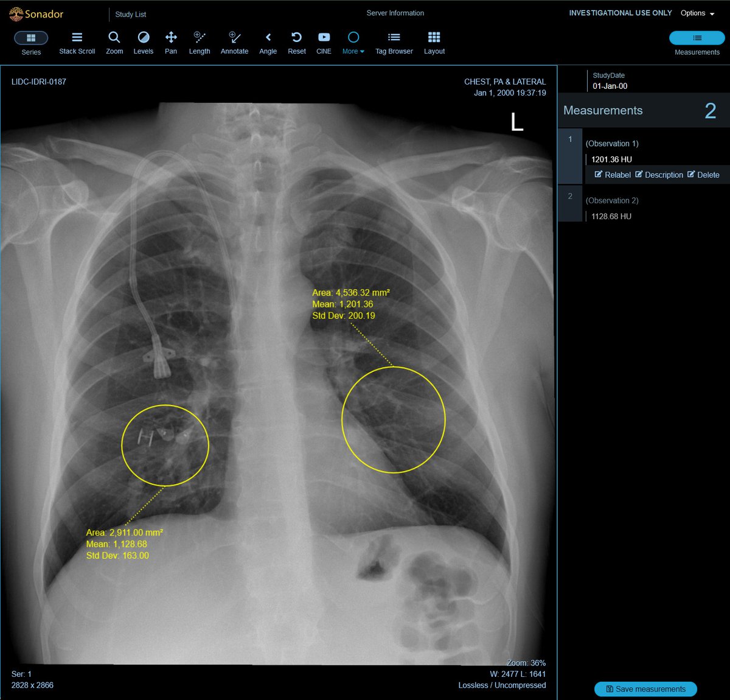Click the Reset view icon

(296, 40)
